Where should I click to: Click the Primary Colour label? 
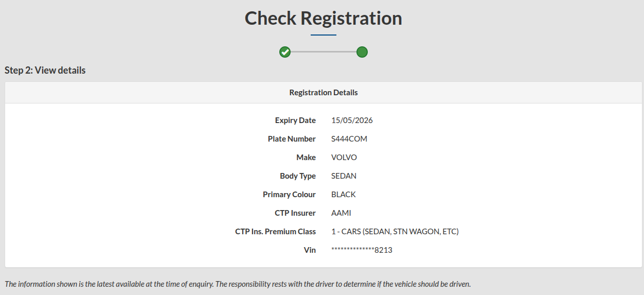pos(289,195)
